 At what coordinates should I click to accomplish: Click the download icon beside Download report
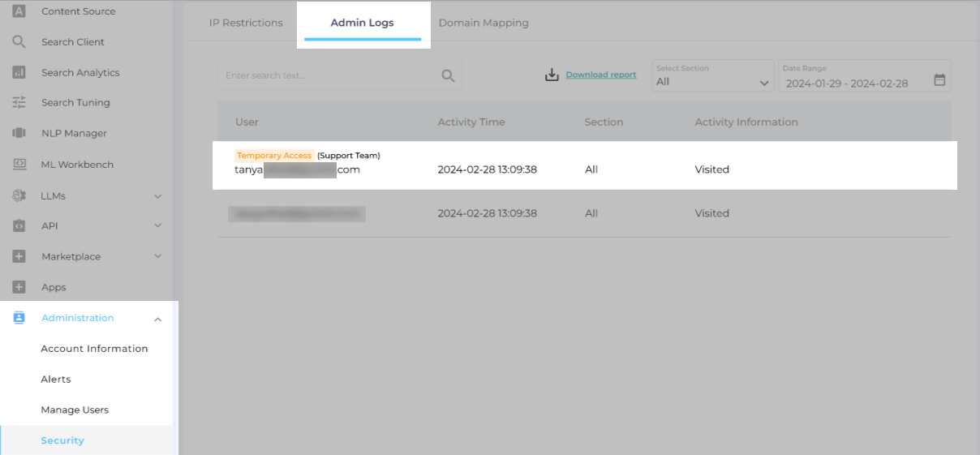[552, 75]
